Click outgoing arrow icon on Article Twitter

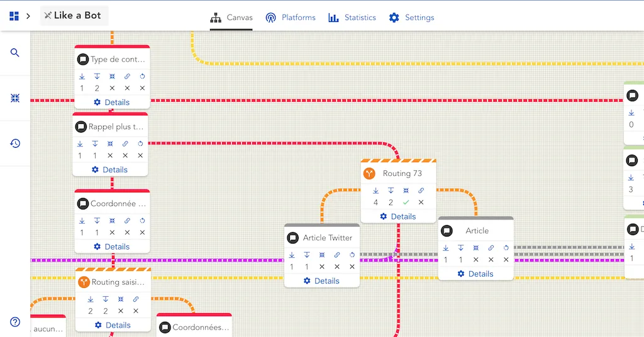(307, 255)
